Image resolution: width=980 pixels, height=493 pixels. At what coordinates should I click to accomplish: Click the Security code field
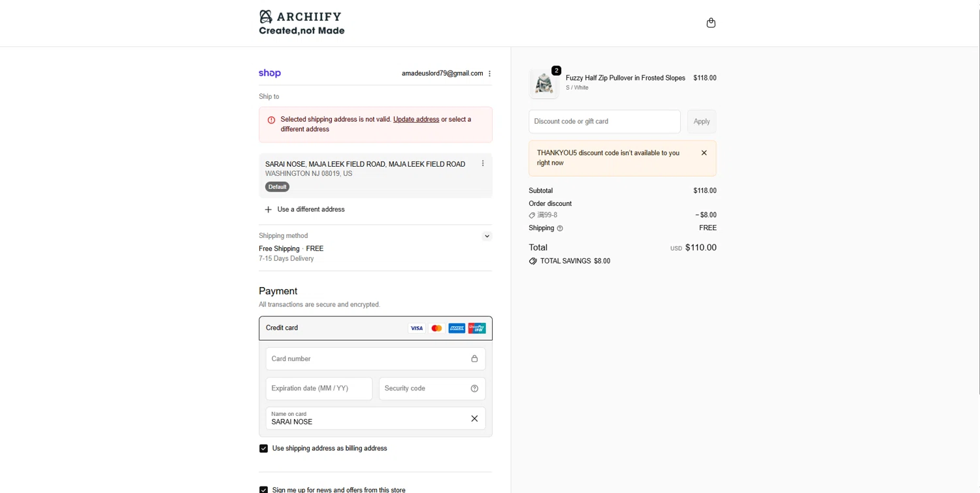click(x=433, y=388)
